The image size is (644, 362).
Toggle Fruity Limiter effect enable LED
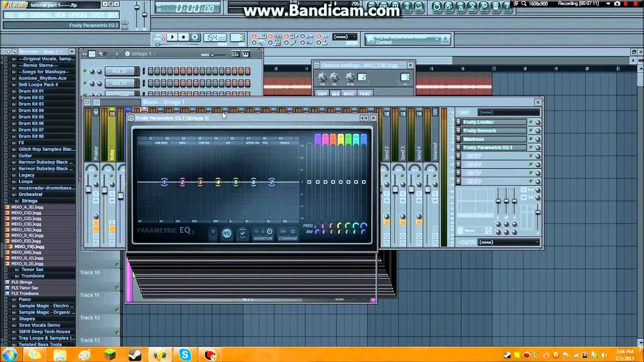531,122
